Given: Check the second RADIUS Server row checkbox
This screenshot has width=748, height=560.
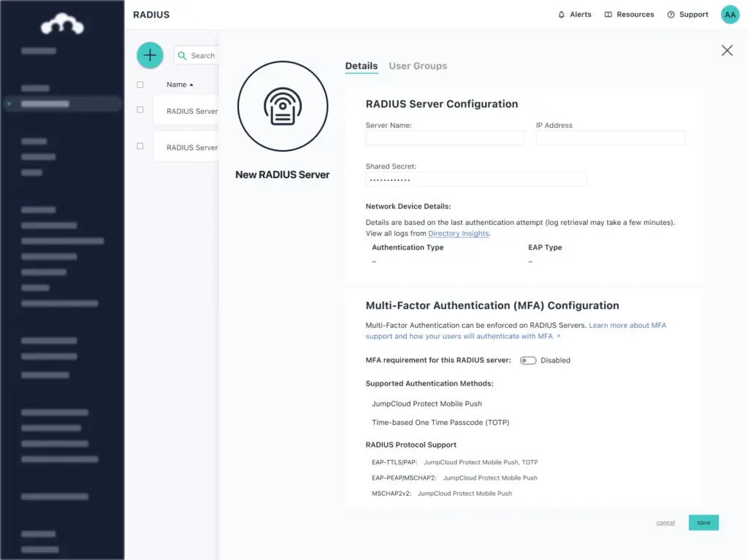Looking at the screenshot, I should [x=140, y=146].
